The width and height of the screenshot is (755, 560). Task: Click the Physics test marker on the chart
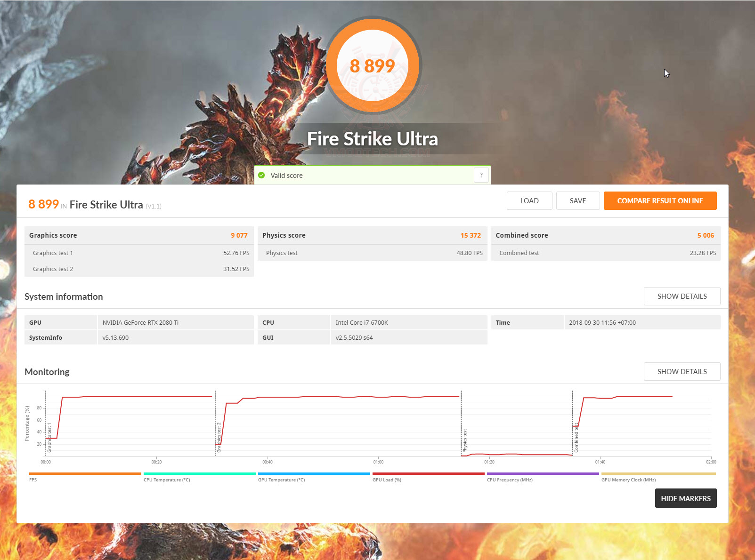pos(464,440)
